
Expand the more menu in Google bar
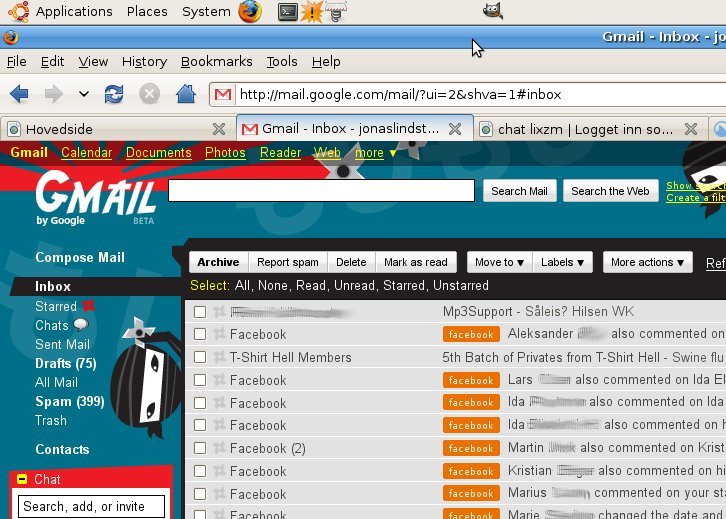(376, 153)
